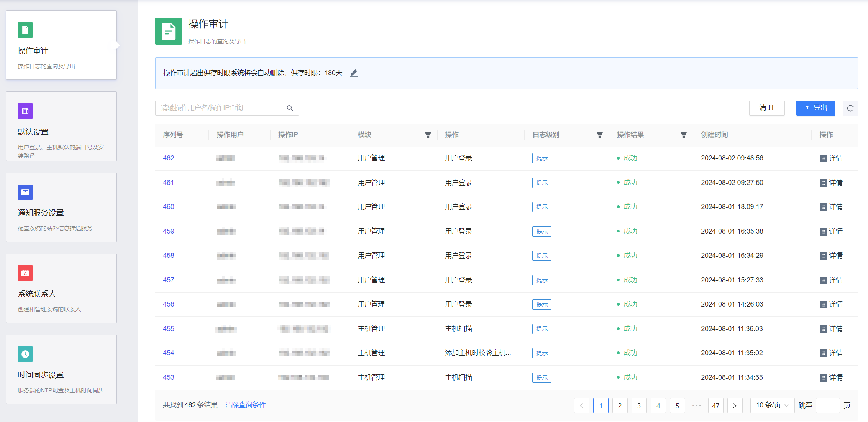The height and width of the screenshot is (422, 868).
Task: Open the 模块 column filter
Action: [x=428, y=135]
